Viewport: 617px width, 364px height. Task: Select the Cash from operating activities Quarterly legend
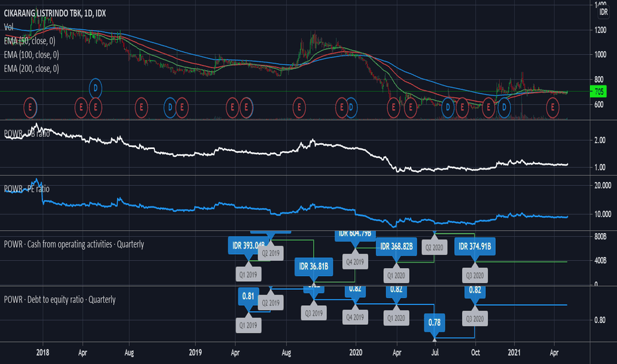[x=74, y=244]
